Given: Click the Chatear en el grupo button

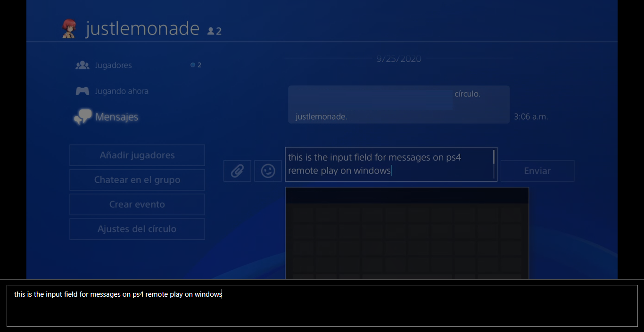Looking at the screenshot, I should point(137,180).
